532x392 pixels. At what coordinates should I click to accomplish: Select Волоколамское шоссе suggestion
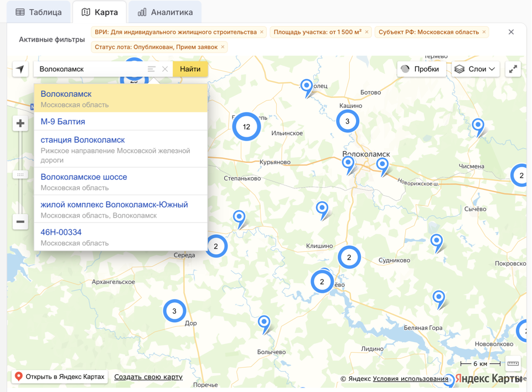tap(84, 177)
